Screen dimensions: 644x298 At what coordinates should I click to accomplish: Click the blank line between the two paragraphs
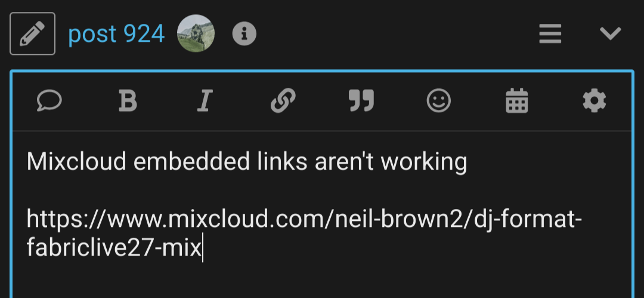point(321,191)
